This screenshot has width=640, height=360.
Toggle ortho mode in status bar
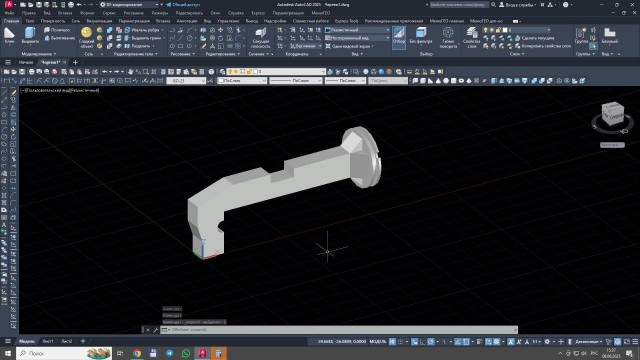coord(422,342)
